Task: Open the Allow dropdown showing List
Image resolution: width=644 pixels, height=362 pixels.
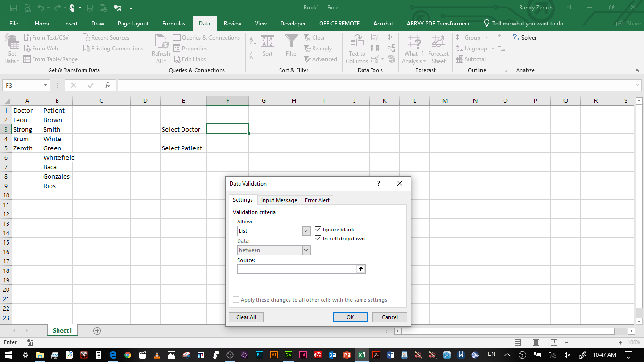Action: pyautogui.click(x=307, y=231)
